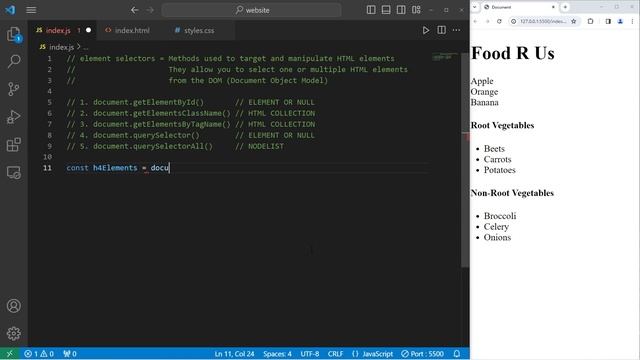This screenshot has height=360, width=640.
Task: Open notifications bell in status bar
Action: 457,353
